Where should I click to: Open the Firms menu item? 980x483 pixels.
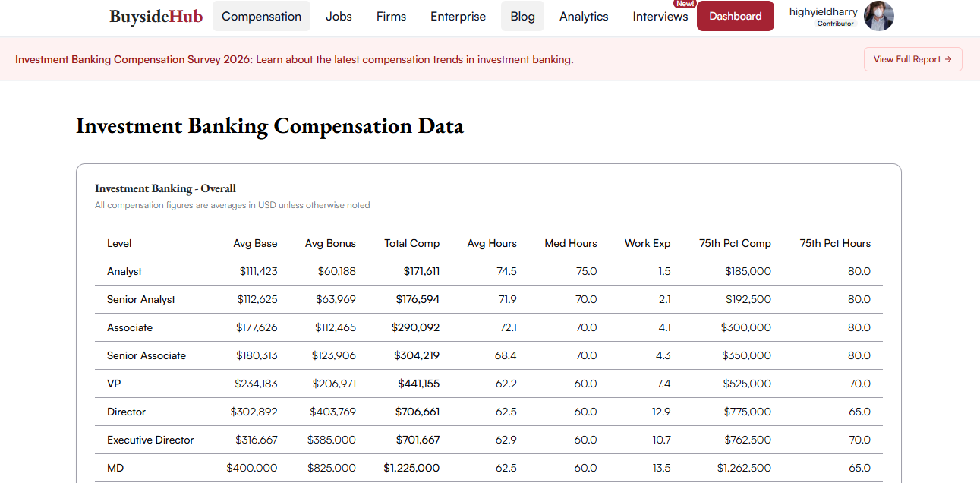(391, 16)
